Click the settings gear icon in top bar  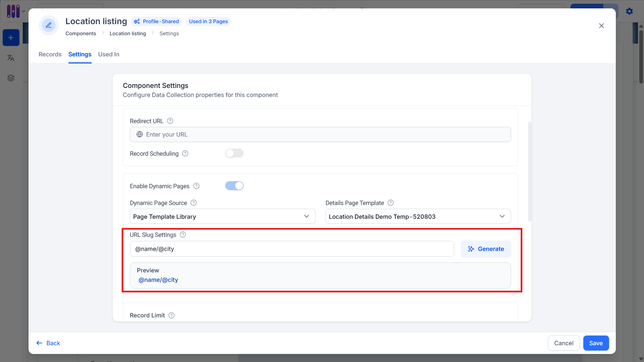630,11
